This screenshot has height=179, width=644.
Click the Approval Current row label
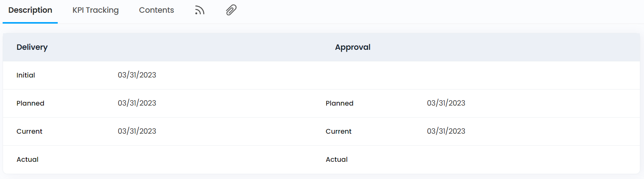tap(338, 131)
